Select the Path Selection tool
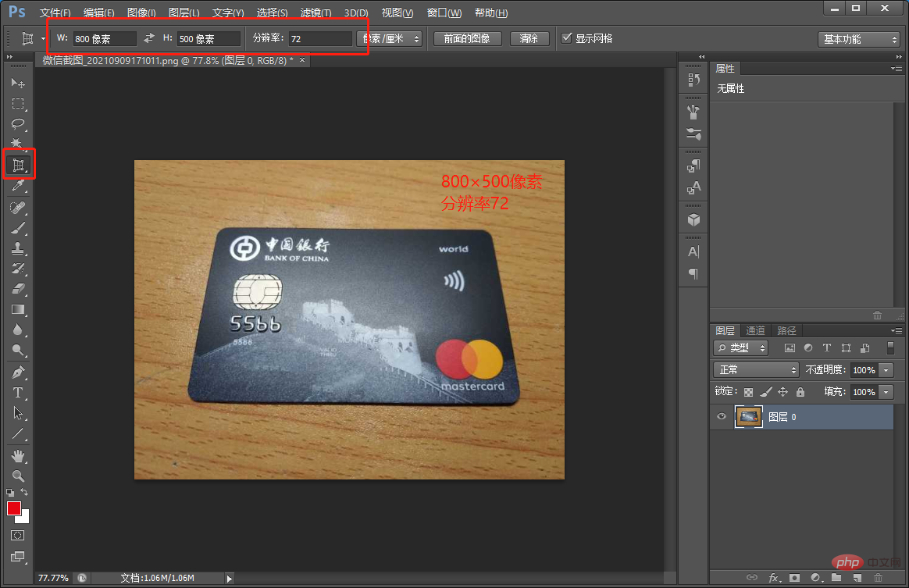Screen dimensions: 909x588 coord(18,413)
